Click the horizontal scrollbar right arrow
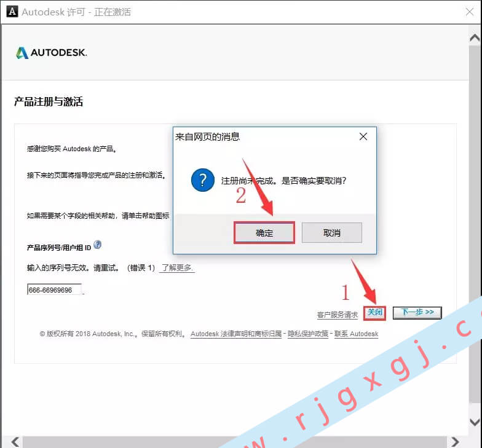Image resolution: width=482 pixels, height=448 pixels. (455, 442)
